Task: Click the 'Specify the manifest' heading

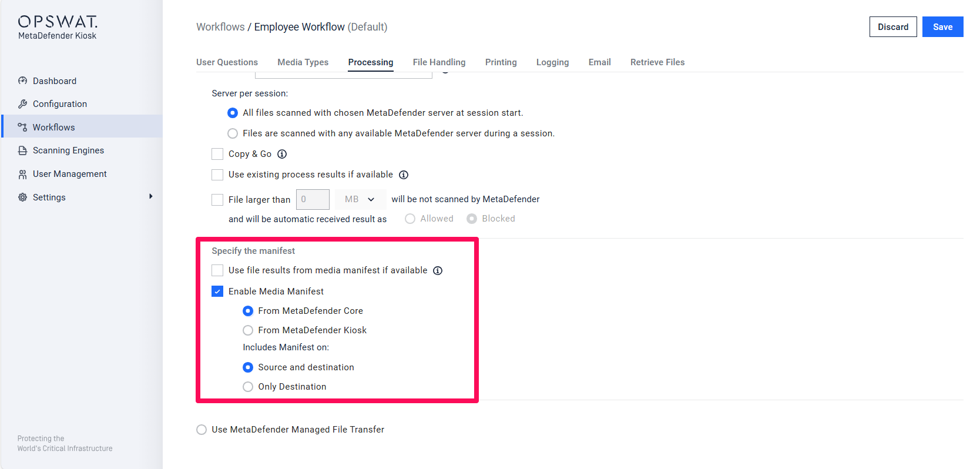Action: click(x=253, y=251)
